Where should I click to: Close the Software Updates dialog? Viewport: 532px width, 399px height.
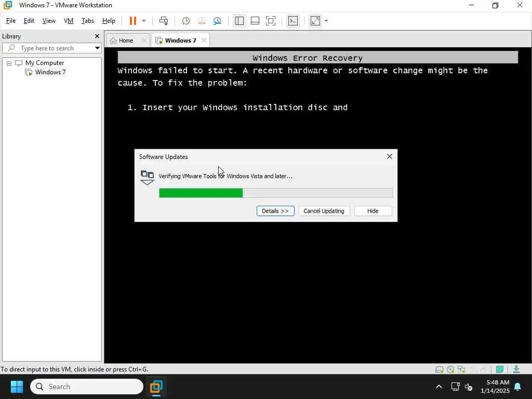(x=390, y=156)
